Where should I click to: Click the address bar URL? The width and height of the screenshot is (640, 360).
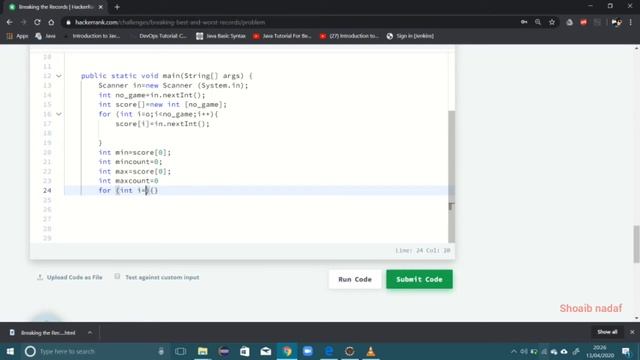tap(170, 22)
